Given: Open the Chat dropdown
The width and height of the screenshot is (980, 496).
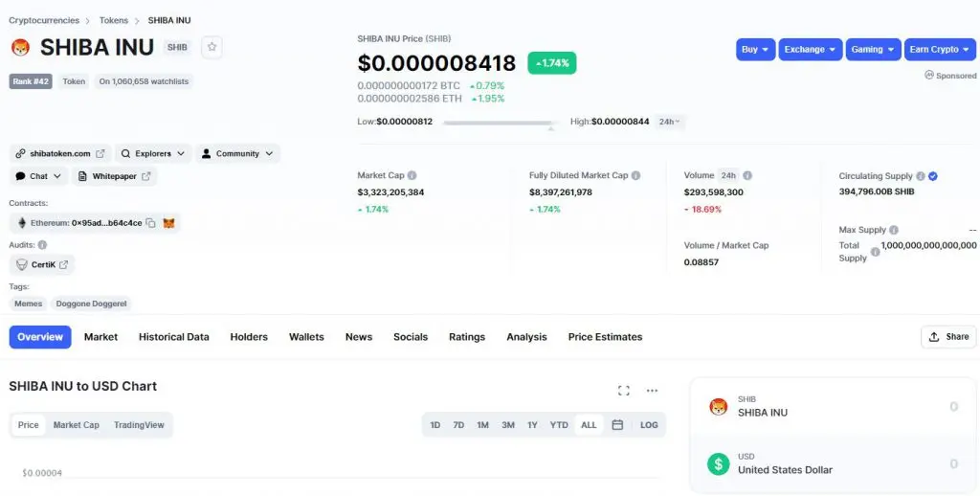Looking at the screenshot, I should [38, 176].
